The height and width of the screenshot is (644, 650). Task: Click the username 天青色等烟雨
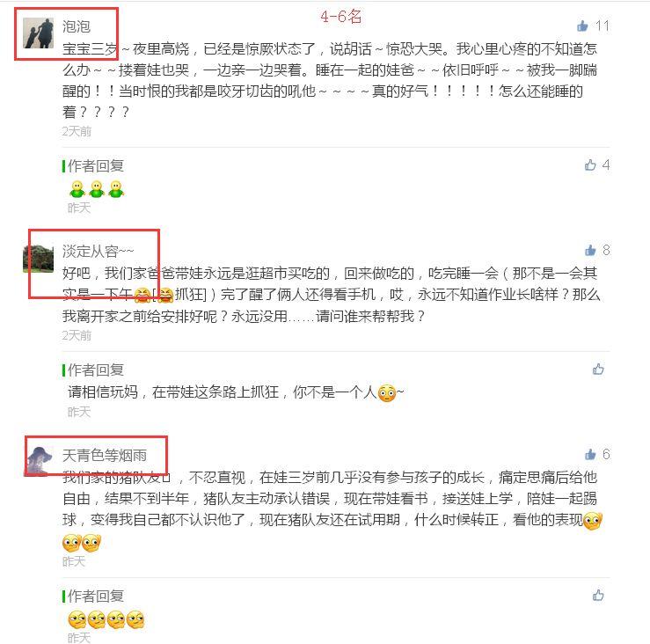105,456
